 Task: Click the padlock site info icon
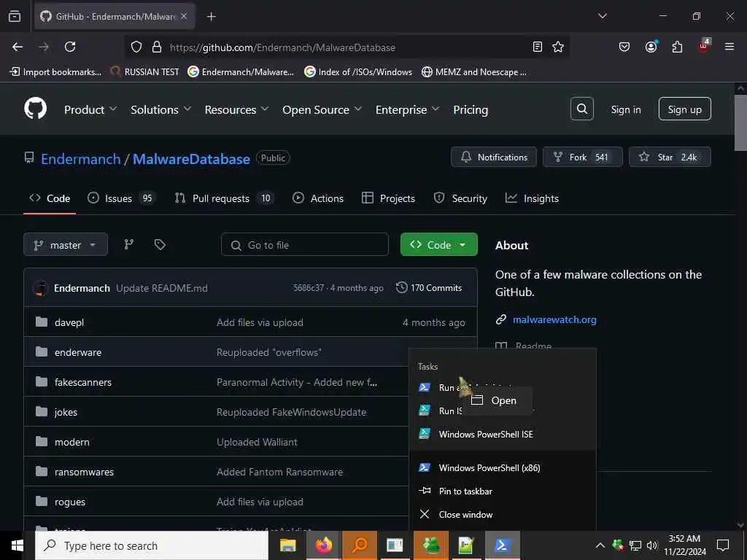click(156, 47)
